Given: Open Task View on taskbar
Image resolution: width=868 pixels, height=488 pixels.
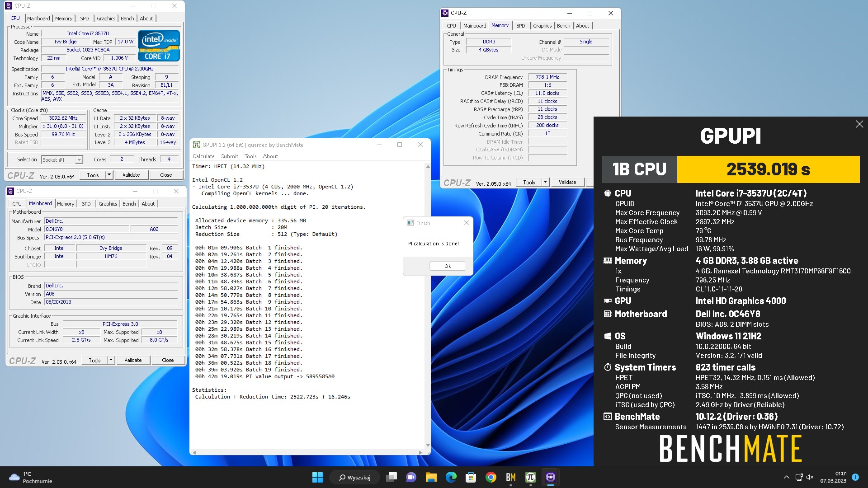Looking at the screenshot, I should [392, 477].
